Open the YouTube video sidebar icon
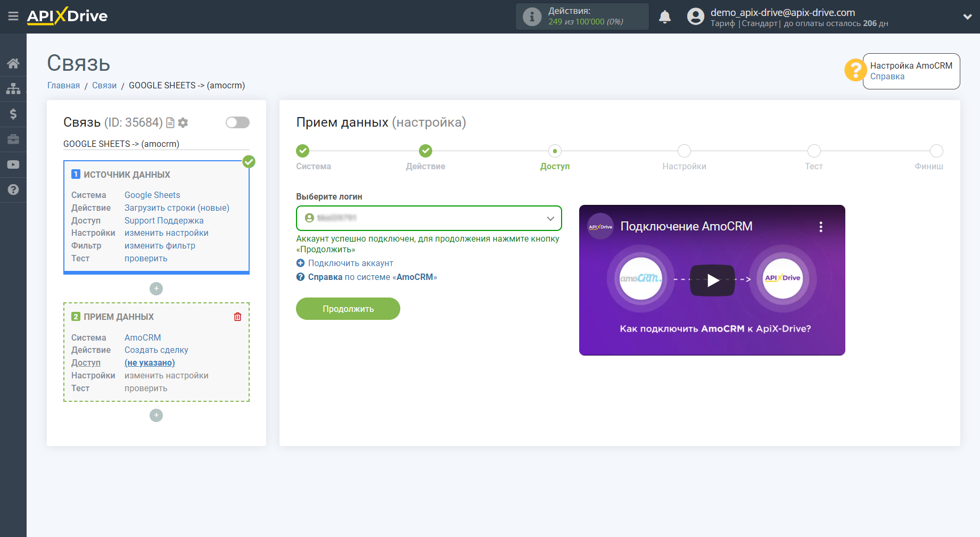 click(x=13, y=164)
